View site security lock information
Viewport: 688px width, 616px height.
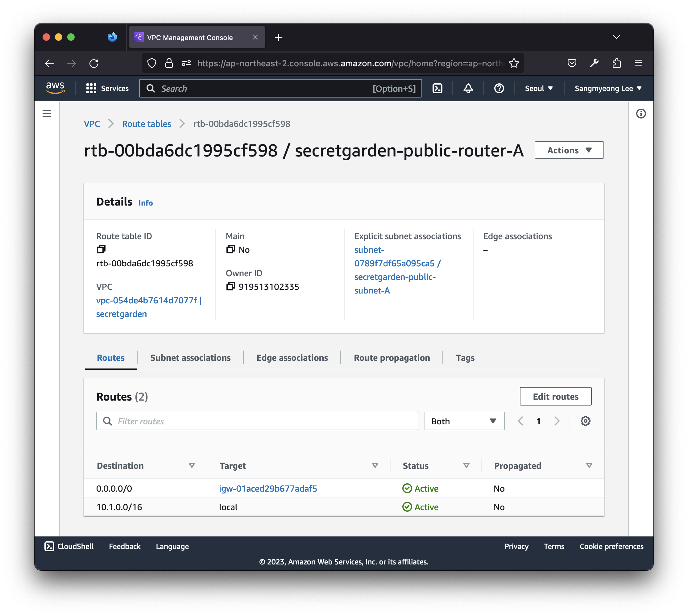pos(169,63)
